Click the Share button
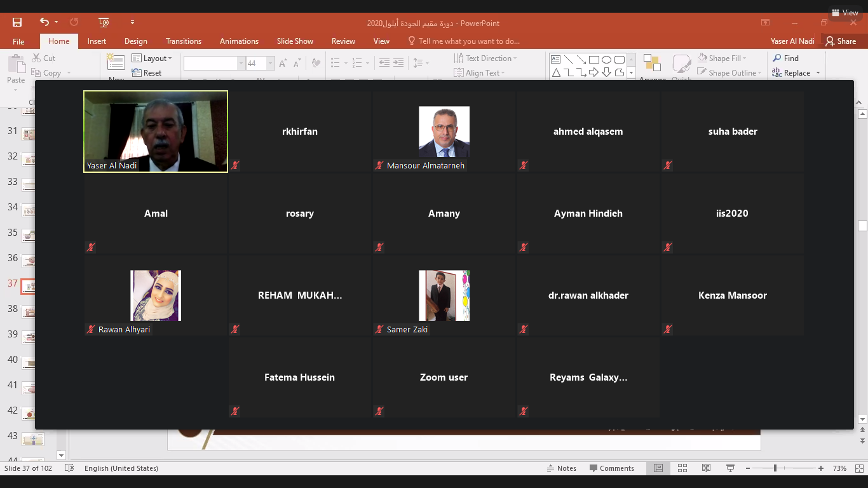This screenshot has height=488, width=868. tap(840, 41)
